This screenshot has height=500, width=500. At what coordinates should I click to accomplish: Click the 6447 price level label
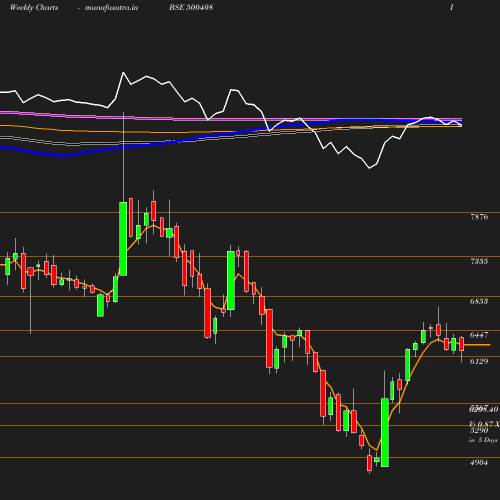coord(479,335)
